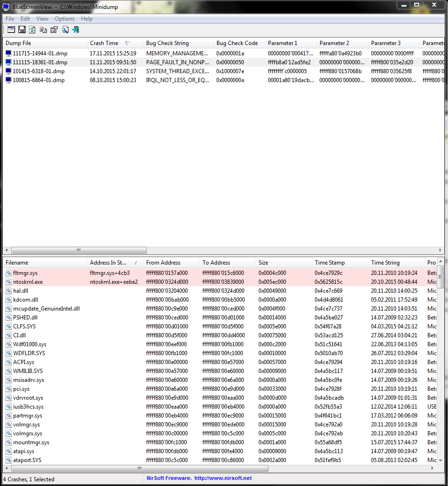Click the Exit toolbar icon

pyautogui.click(x=76, y=30)
